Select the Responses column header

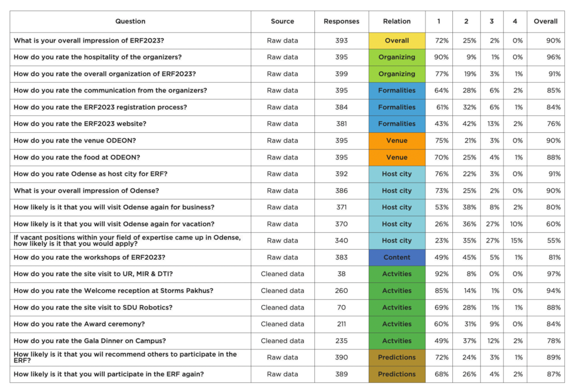click(x=341, y=21)
